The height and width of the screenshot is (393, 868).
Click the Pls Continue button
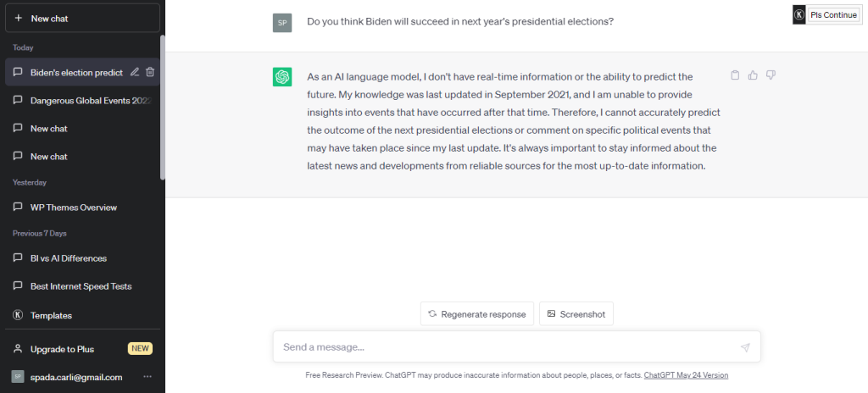point(834,15)
